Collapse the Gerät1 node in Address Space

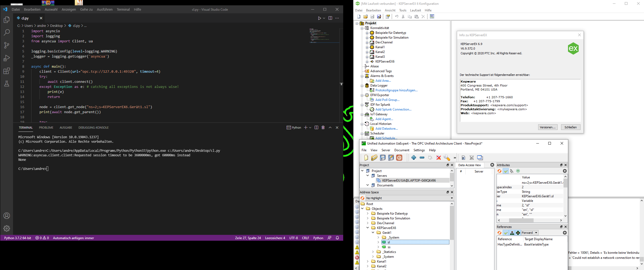click(x=373, y=232)
